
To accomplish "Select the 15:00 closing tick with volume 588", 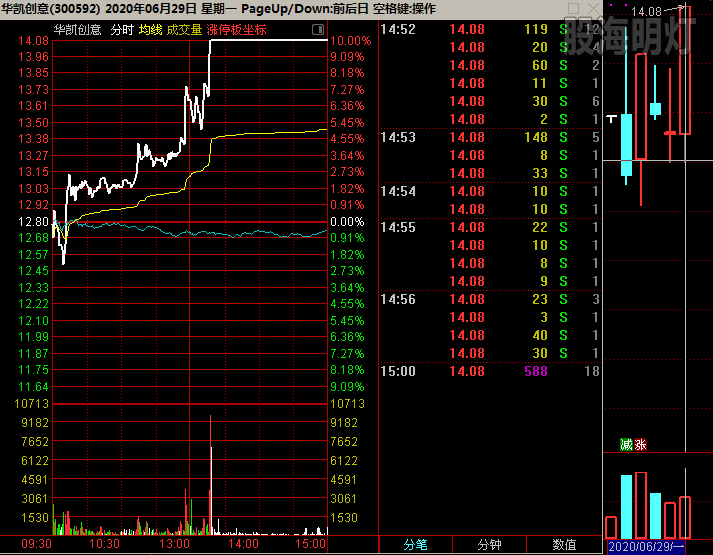I will pyautogui.click(x=490, y=371).
